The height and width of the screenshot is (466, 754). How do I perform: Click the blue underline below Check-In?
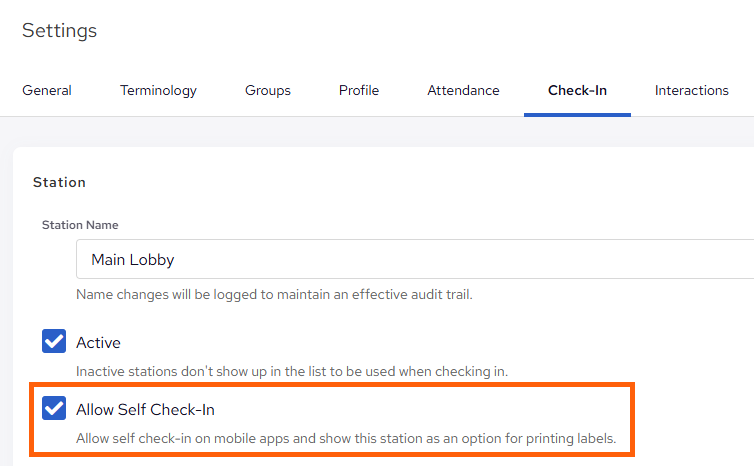point(577,114)
